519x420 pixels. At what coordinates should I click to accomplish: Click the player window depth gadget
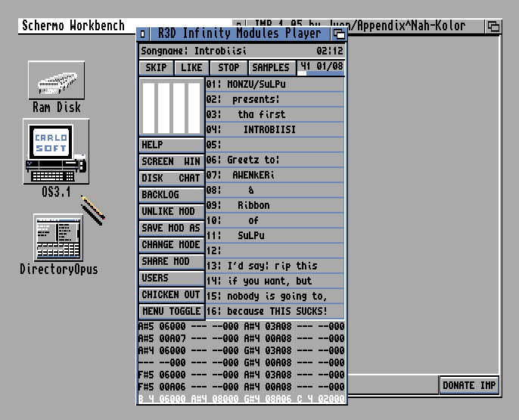tap(339, 34)
